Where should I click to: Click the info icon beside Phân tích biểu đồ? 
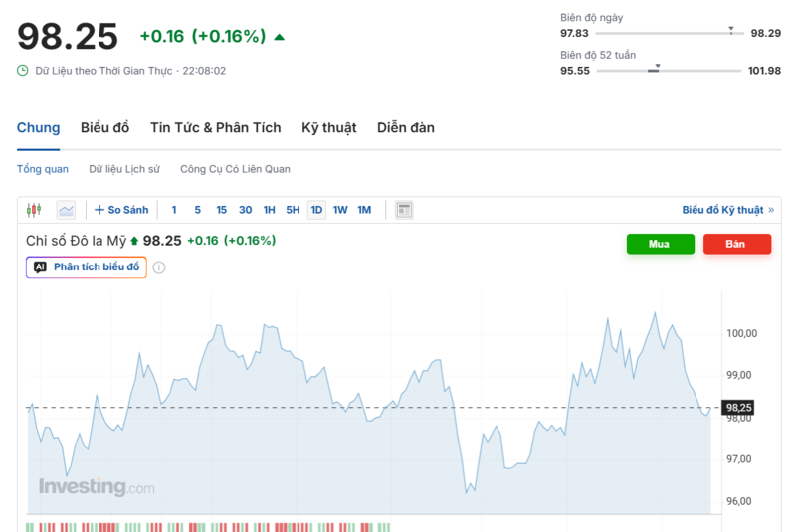[x=159, y=267]
